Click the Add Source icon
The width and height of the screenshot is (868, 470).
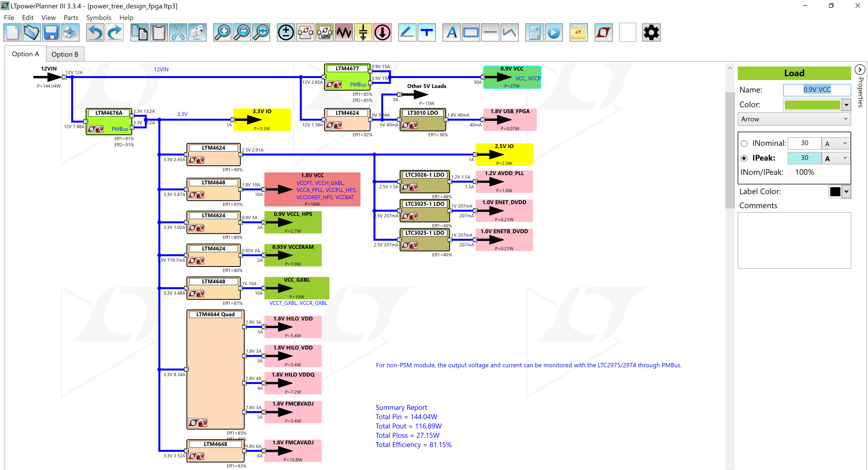coord(285,32)
